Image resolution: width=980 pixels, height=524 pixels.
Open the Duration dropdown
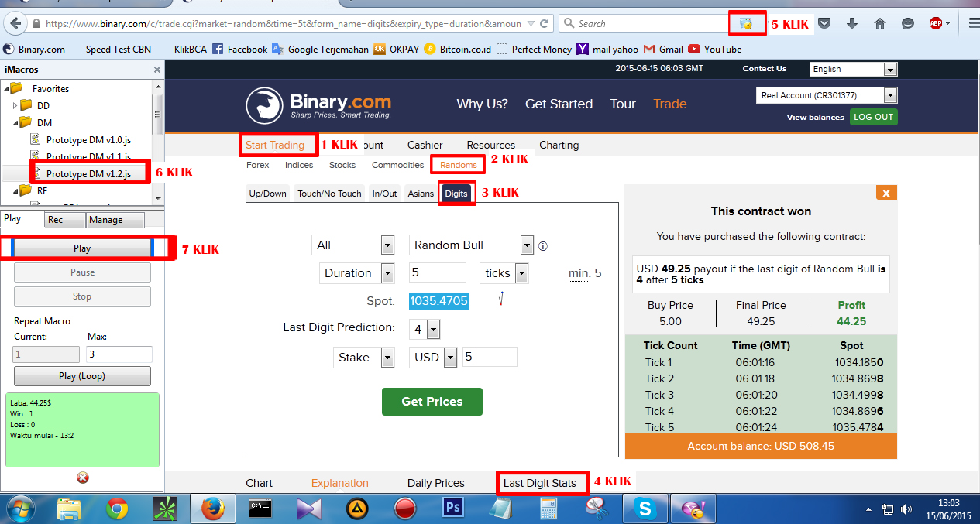tap(358, 273)
